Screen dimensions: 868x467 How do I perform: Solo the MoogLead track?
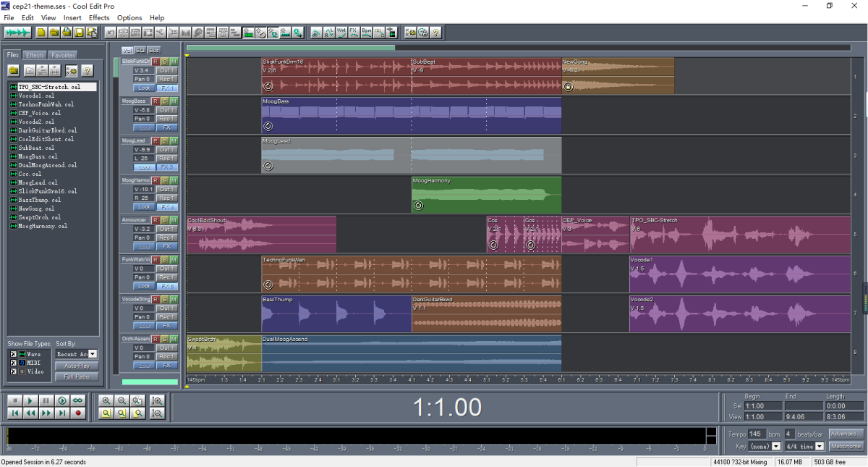coord(164,140)
